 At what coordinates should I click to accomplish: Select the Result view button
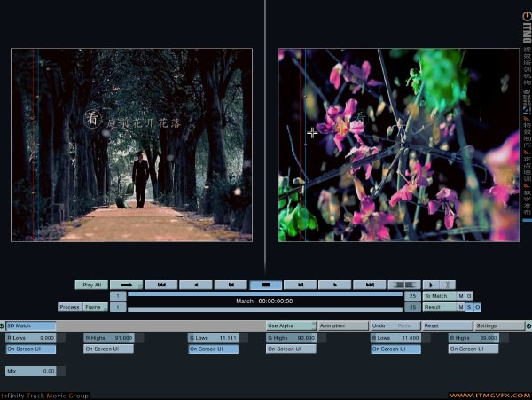[x=440, y=307]
